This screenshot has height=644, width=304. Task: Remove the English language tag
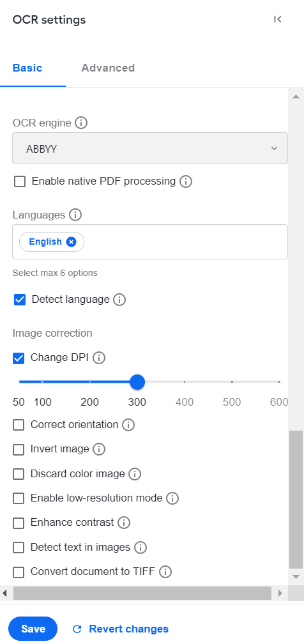point(71,242)
